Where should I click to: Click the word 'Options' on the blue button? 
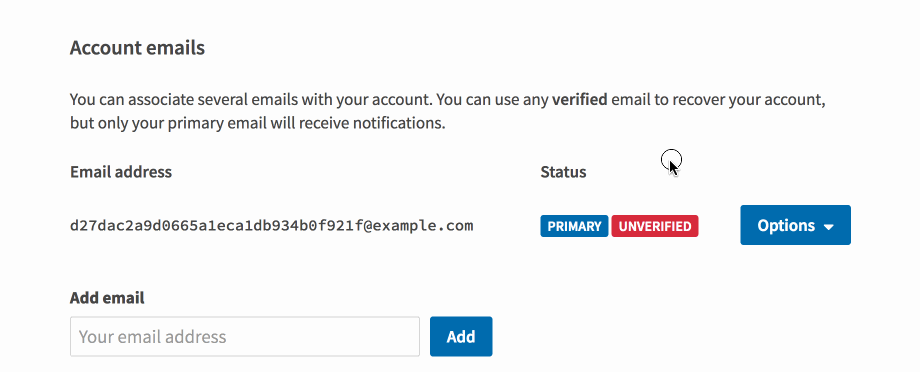pos(786,226)
